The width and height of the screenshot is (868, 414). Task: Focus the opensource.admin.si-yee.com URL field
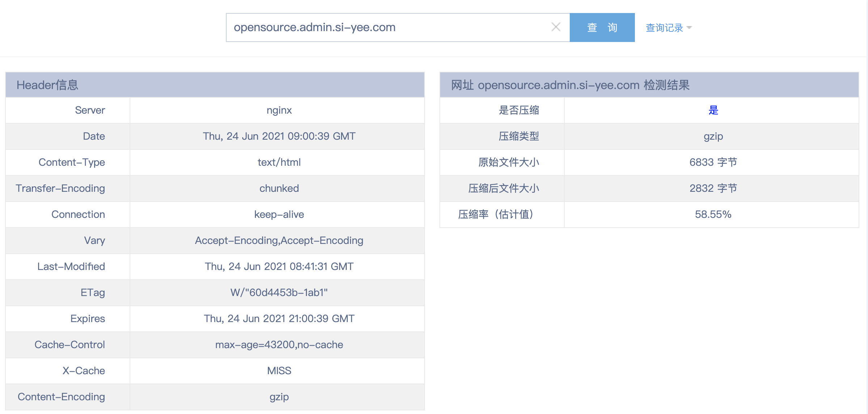click(387, 28)
